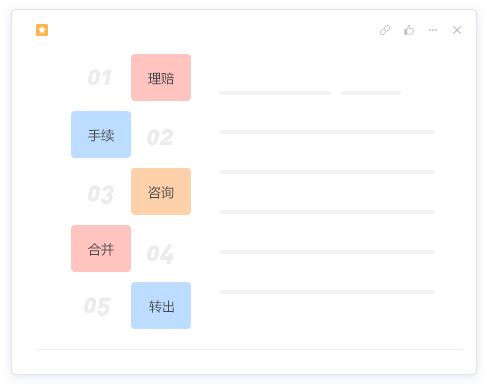Open the three-dot more options menu

click(433, 30)
